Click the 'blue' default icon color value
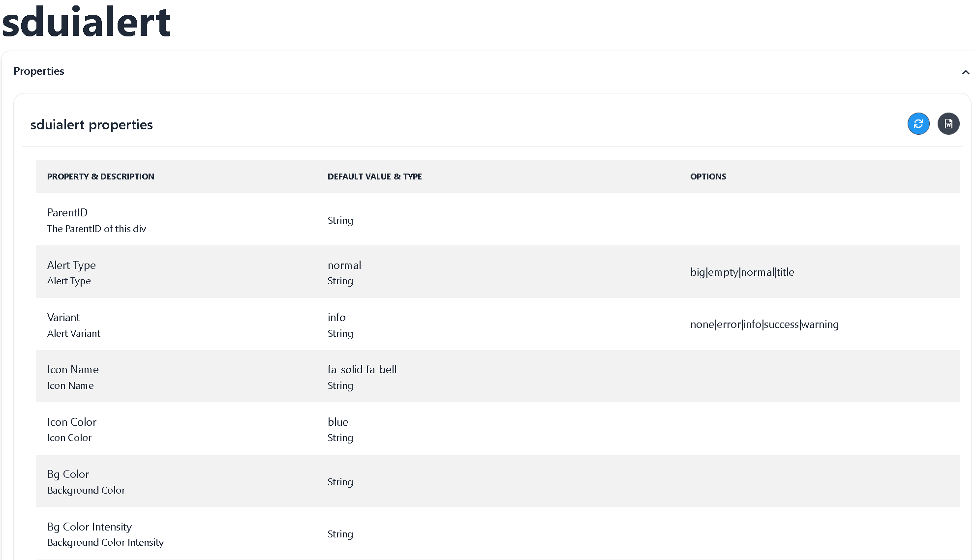The image size is (975, 560). [x=337, y=422]
